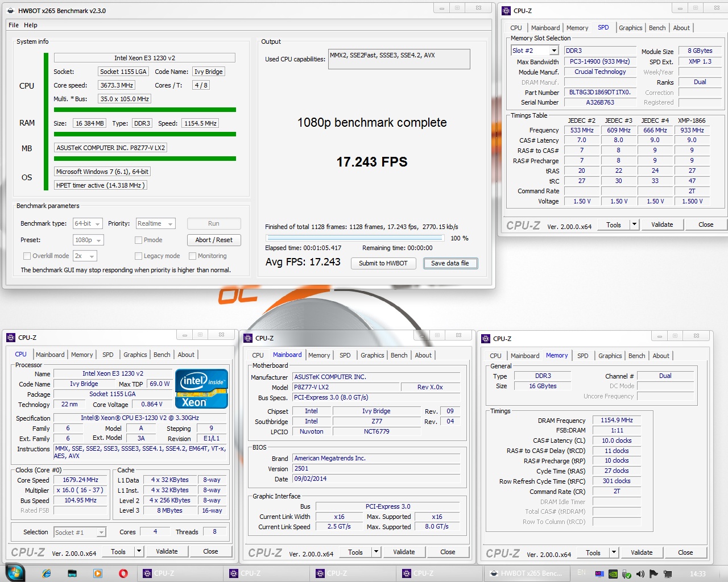
Task: Click the Core speed 3673.3 MHz field
Action: pyautogui.click(x=117, y=85)
